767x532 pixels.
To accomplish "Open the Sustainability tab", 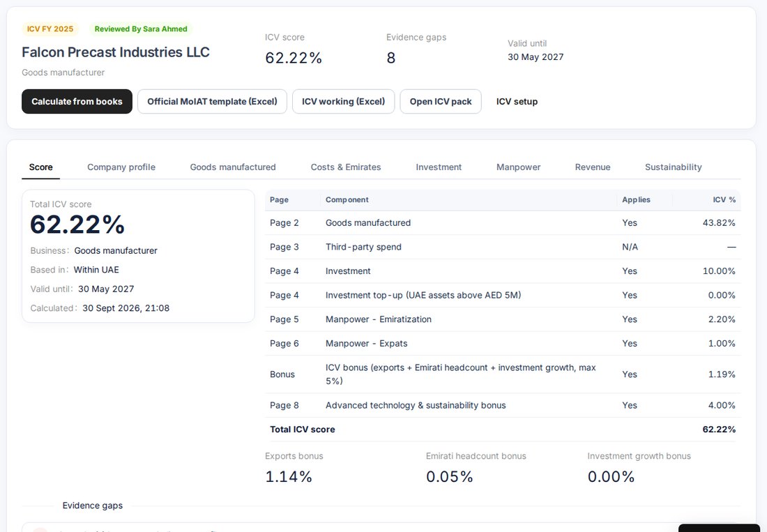I will pyautogui.click(x=673, y=167).
